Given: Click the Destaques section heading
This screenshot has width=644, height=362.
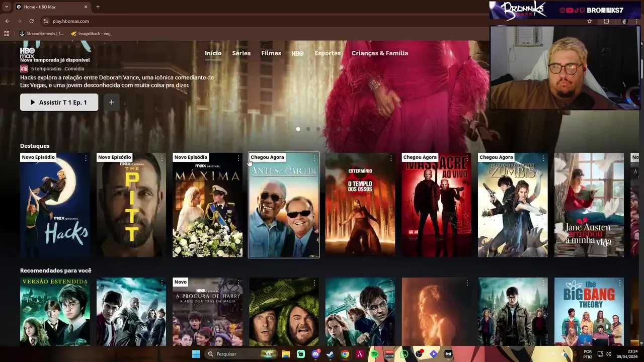Looking at the screenshot, I should pyautogui.click(x=35, y=146).
